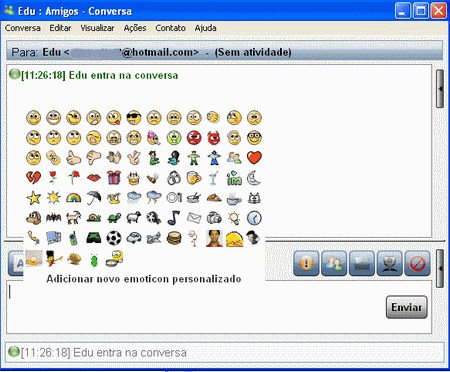Expand panel with lower right arrow handle
Image resolution: width=450 pixels, height=372 pixels.
(440, 268)
